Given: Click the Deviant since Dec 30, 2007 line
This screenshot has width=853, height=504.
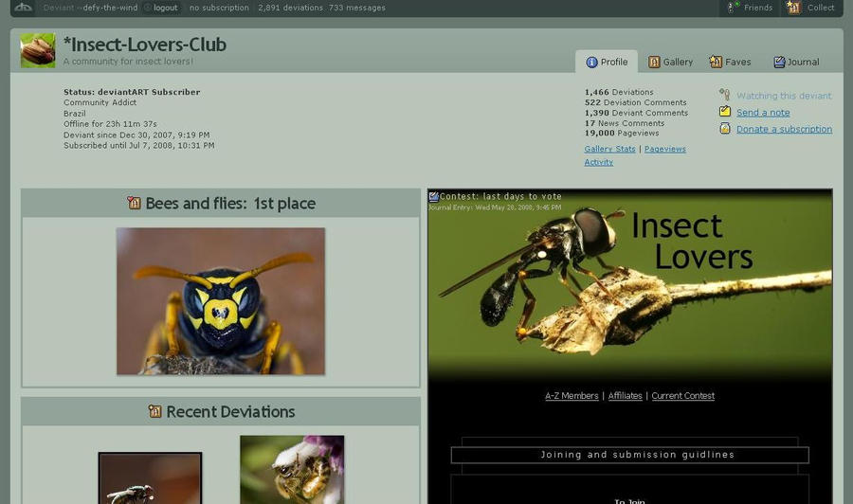Looking at the screenshot, I should click(136, 135).
